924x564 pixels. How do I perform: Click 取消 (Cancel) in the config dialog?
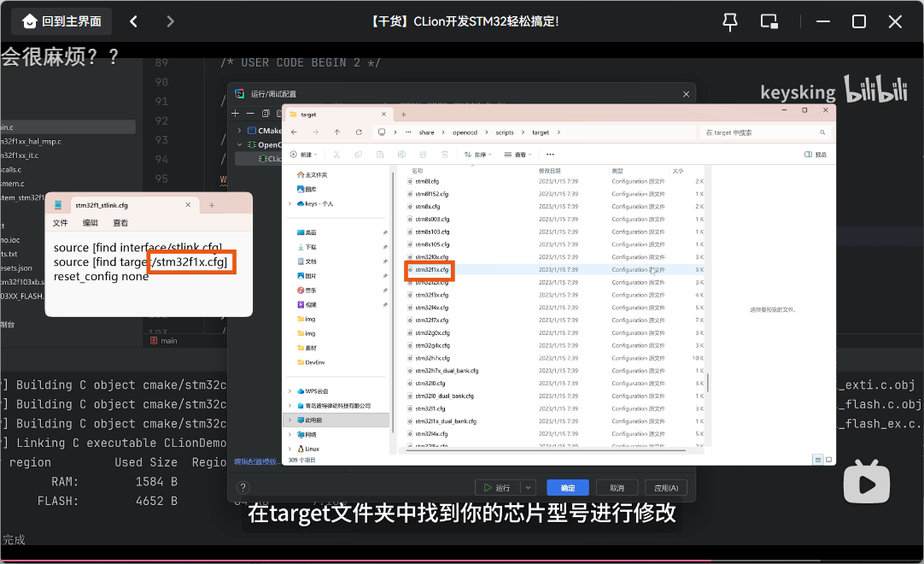(x=617, y=488)
